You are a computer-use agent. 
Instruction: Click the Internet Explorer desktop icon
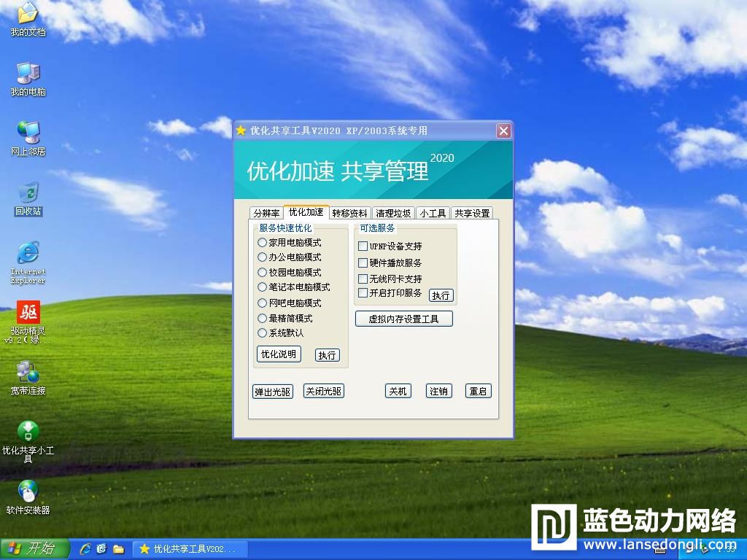28,254
